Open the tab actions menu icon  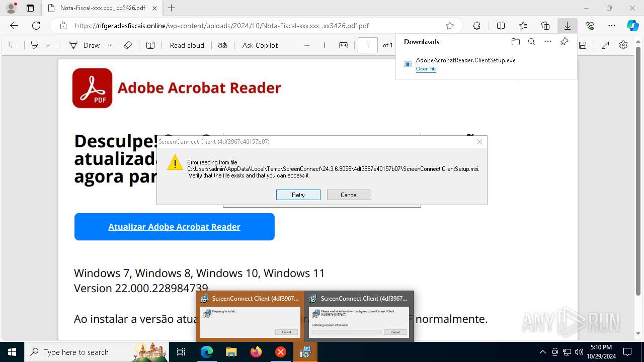tap(30, 8)
